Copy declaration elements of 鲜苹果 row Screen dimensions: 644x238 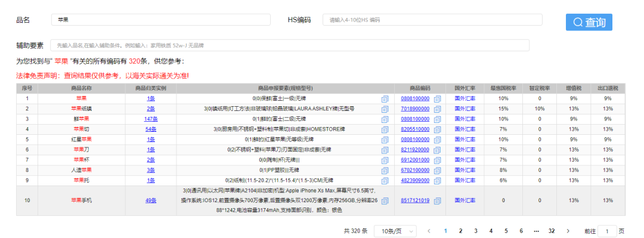385,119
